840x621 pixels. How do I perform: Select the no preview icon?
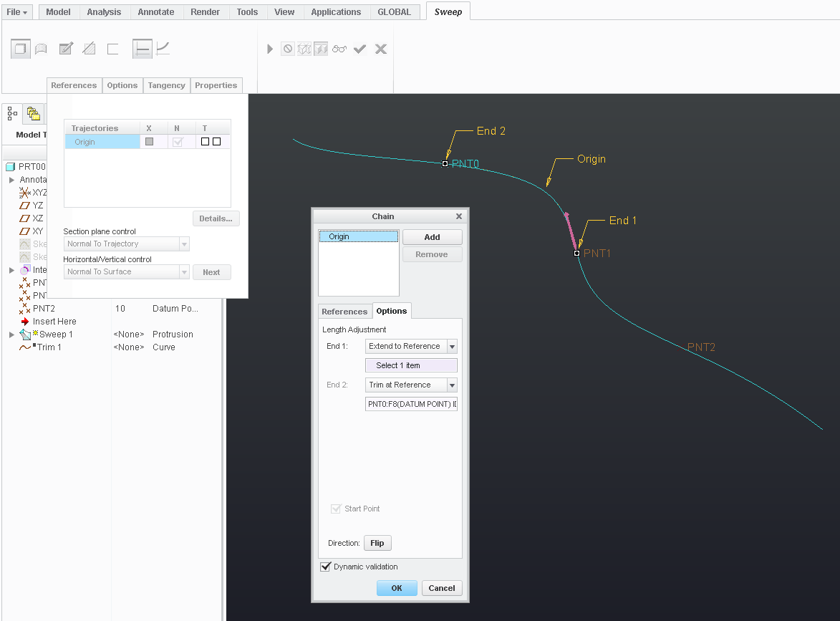tap(288, 49)
